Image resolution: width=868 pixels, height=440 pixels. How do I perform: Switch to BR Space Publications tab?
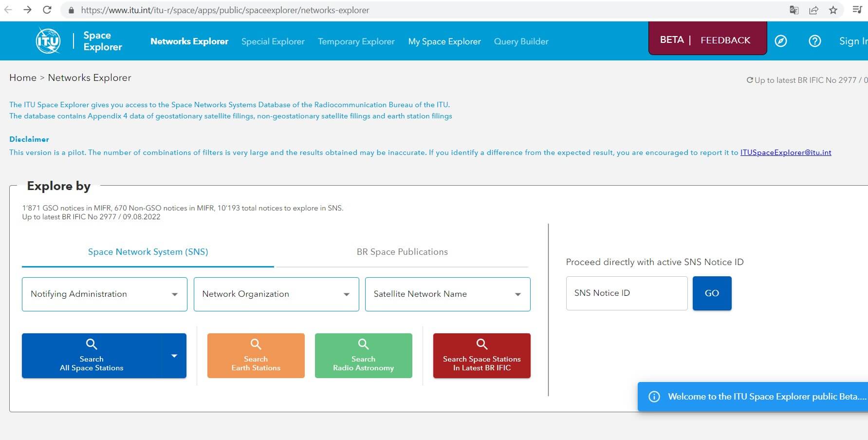click(x=402, y=252)
